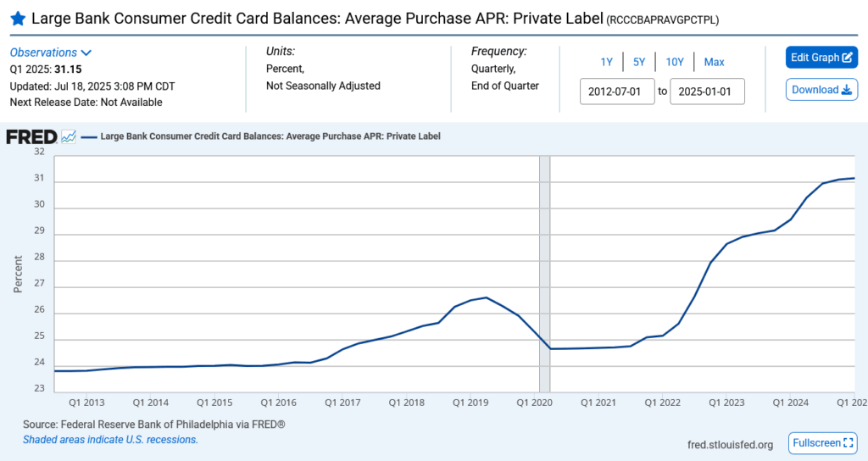Click the series legend title text
The height and width of the screenshot is (461, 868).
tap(270, 136)
